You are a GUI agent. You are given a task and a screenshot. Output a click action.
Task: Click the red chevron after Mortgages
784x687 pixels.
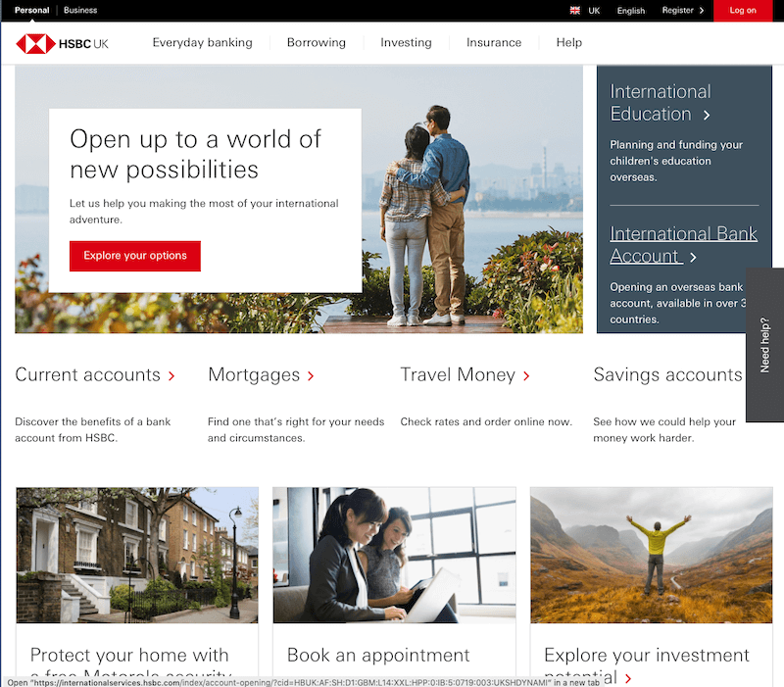click(311, 376)
